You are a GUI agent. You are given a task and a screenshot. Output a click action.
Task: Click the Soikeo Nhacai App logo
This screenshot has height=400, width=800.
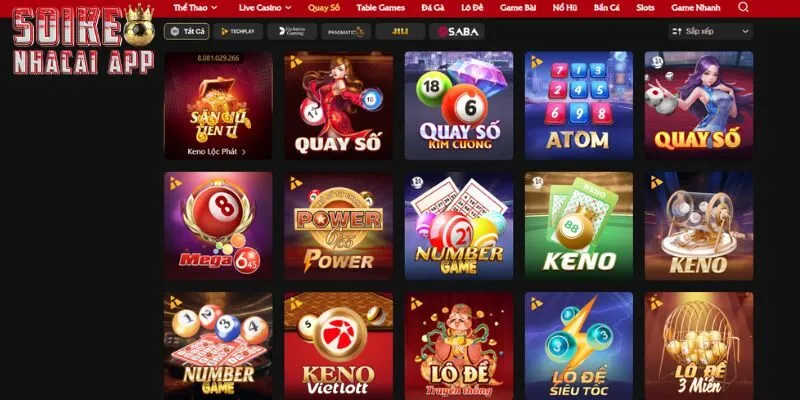click(83, 39)
